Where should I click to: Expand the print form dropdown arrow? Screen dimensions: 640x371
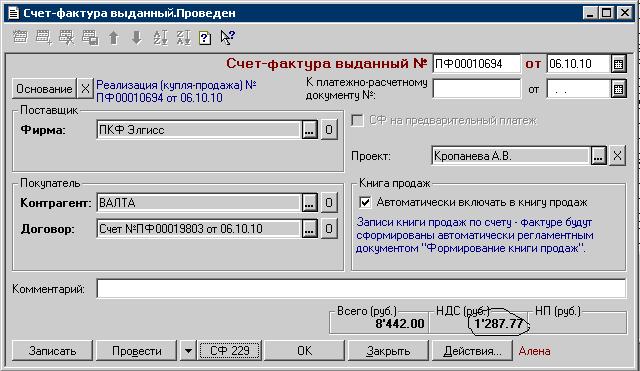coord(188,351)
